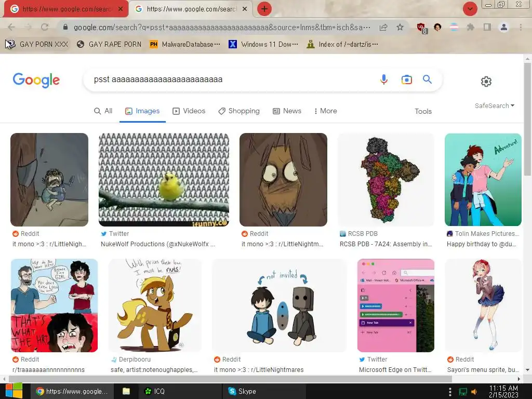532x399 pixels.
Task: Close the first red Google search tab
Action: point(121,9)
